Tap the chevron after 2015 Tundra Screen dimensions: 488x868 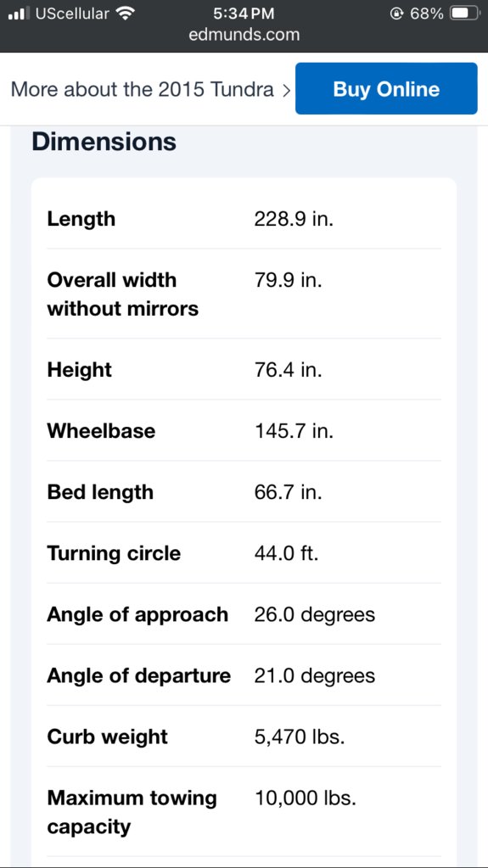pyautogui.click(x=286, y=90)
